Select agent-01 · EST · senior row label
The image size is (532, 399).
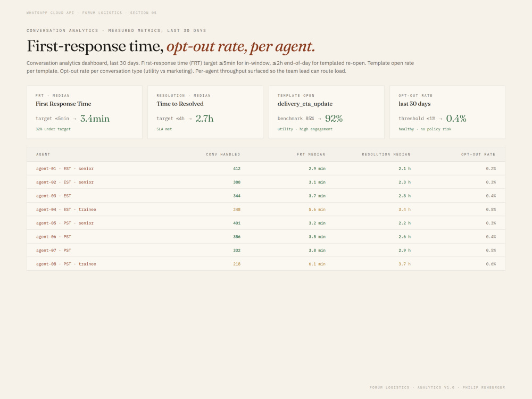point(65,169)
